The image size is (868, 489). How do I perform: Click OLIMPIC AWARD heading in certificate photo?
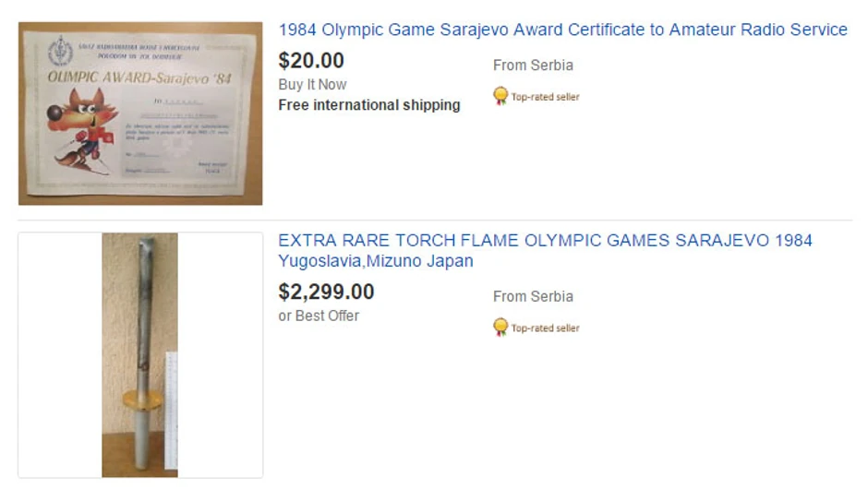pyautogui.click(x=139, y=78)
